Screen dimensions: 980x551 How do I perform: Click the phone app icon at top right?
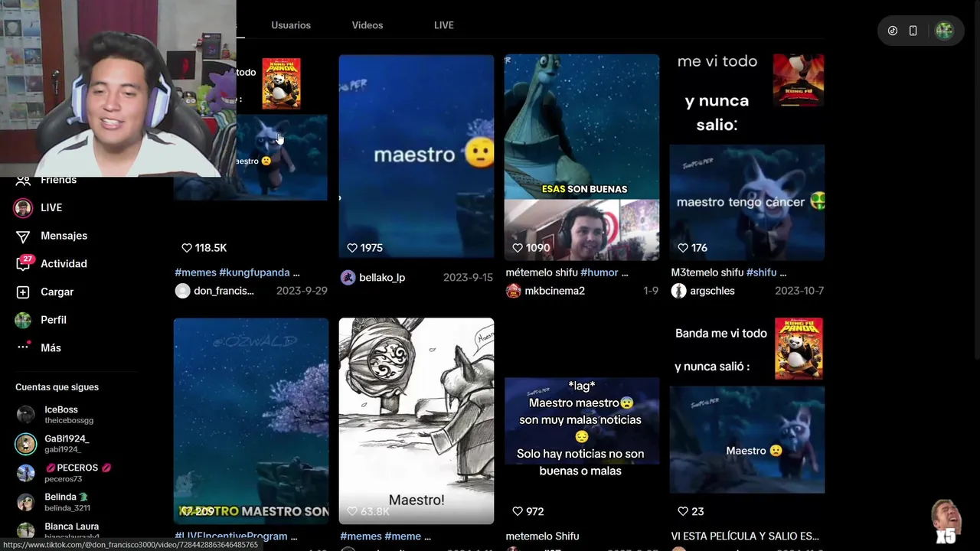(913, 31)
